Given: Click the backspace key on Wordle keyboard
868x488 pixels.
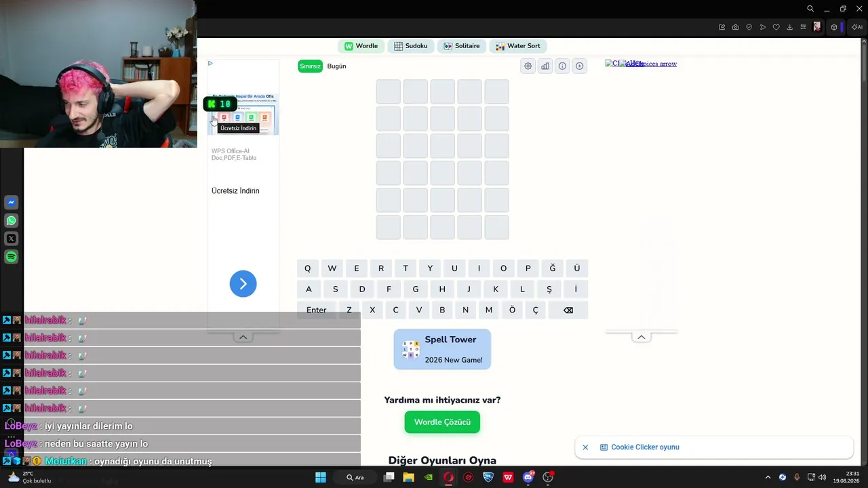Looking at the screenshot, I should (568, 310).
